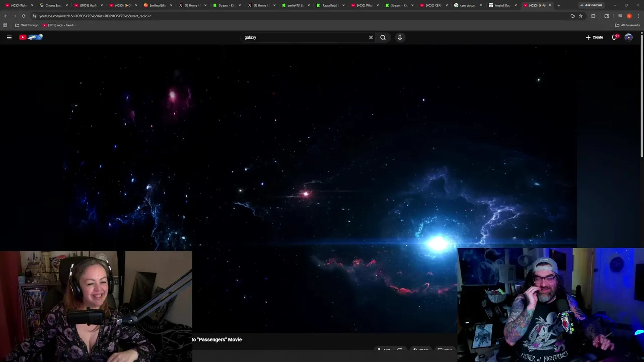Open the YouTube hamburger guide menu
This screenshot has width=644, height=362.
tap(9, 37)
